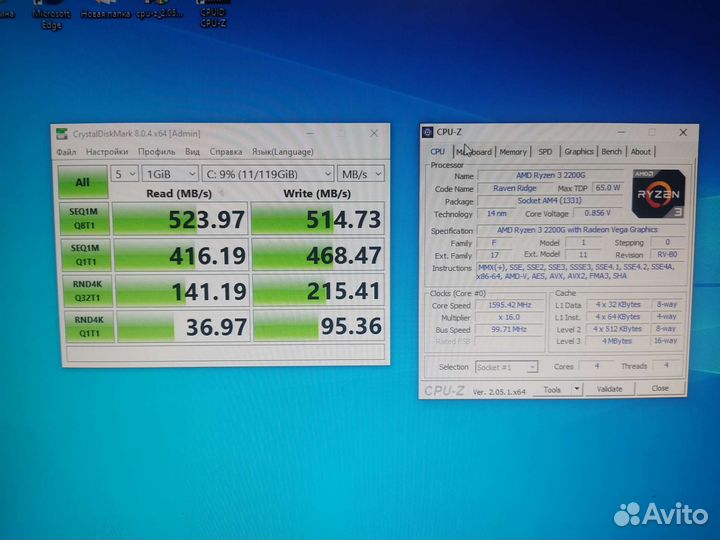The width and height of the screenshot is (720, 540).
Task: Click the 416.19 read result
Action: click(x=181, y=254)
